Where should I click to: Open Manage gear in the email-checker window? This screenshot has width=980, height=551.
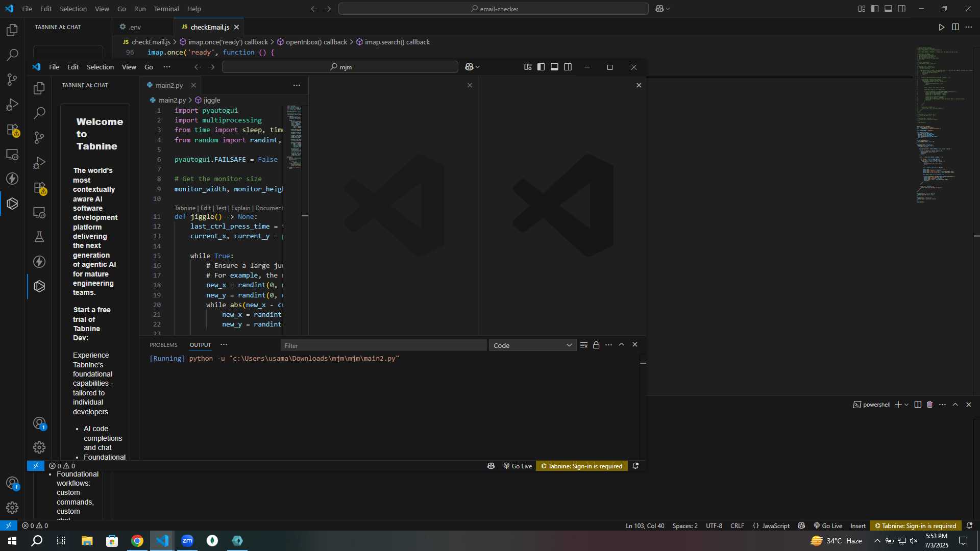[12, 508]
